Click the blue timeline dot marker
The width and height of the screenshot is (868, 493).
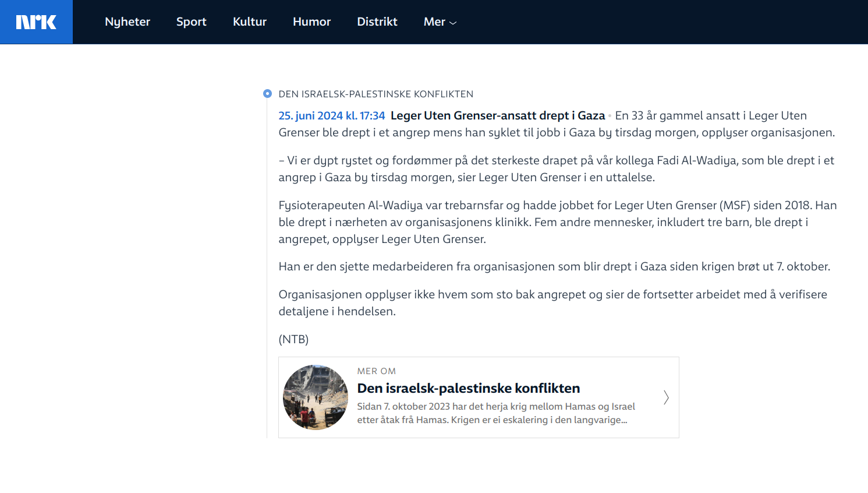click(x=267, y=94)
